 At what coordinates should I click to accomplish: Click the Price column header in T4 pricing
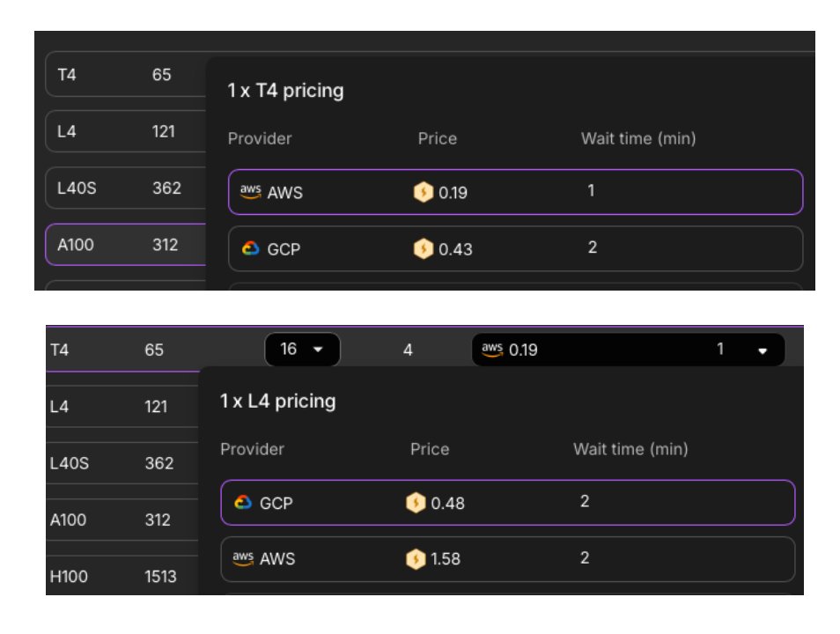[438, 138]
